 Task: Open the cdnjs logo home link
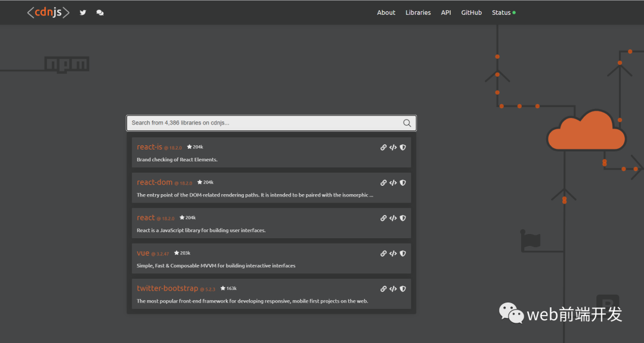(48, 13)
